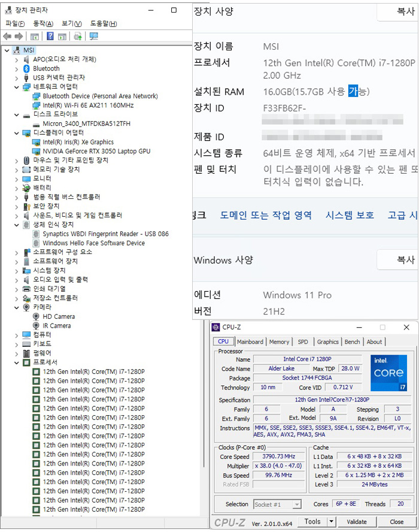Screen dimensions: 419x532
Task: Select the USB 커넥터 관리자 icon
Action: coord(26,78)
